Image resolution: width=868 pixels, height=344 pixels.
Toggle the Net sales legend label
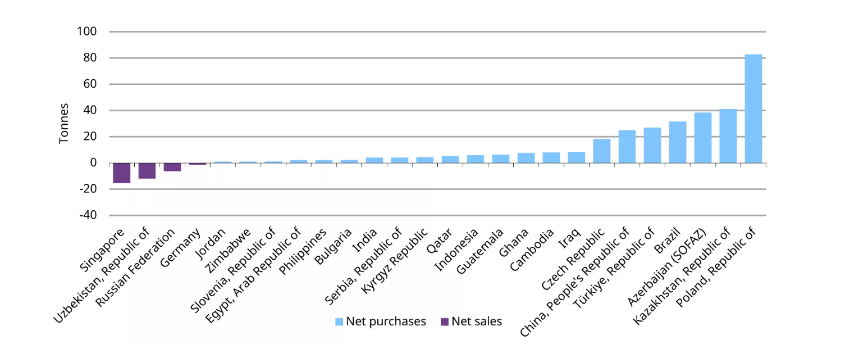click(477, 322)
